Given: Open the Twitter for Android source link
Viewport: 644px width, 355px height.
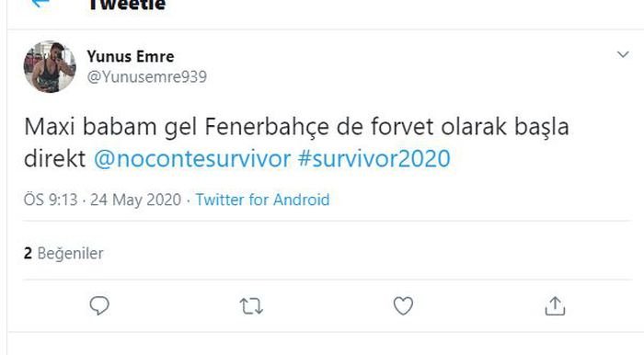Looking at the screenshot, I should pos(262,200).
